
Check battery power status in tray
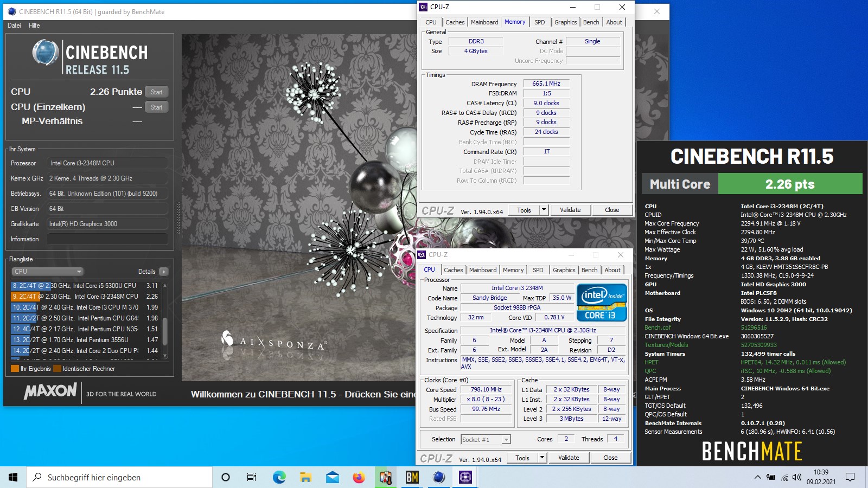pyautogui.click(x=771, y=477)
